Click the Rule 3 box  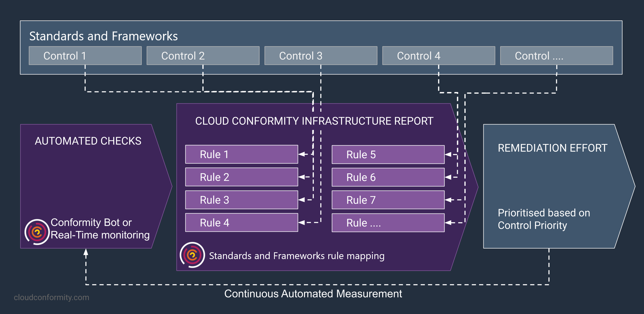coord(242,200)
